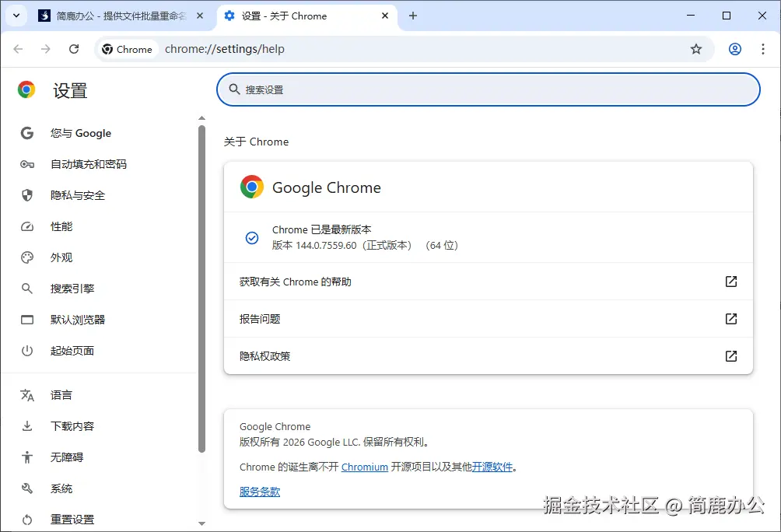Viewport: 781px width, 532px height.
Task: Bookmark this page with the star icon
Action: [696, 49]
